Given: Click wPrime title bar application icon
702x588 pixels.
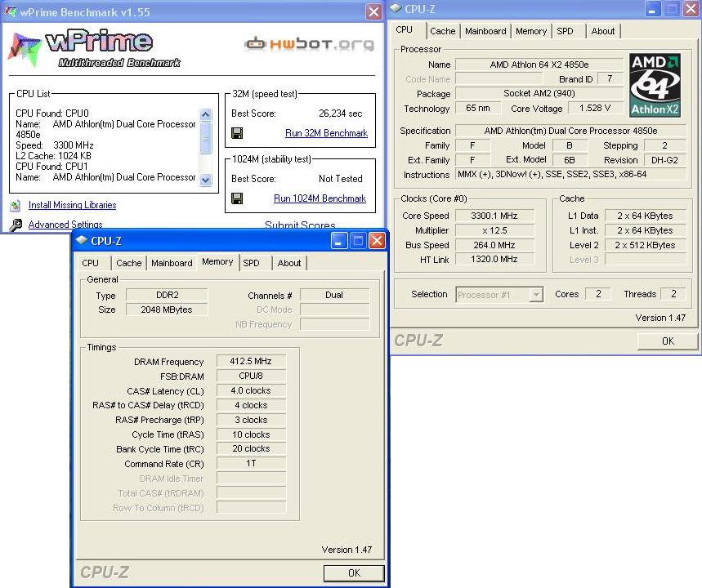Looking at the screenshot, I should [x=11, y=11].
